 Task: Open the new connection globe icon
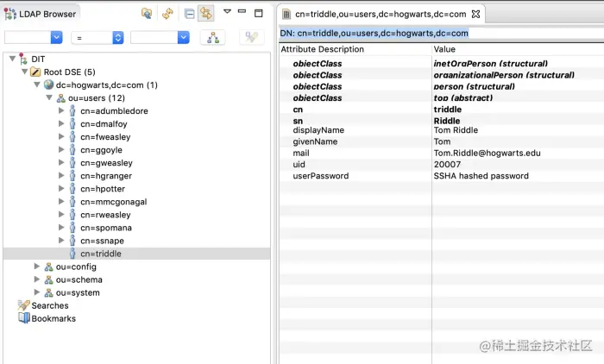click(x=147, y=14)
